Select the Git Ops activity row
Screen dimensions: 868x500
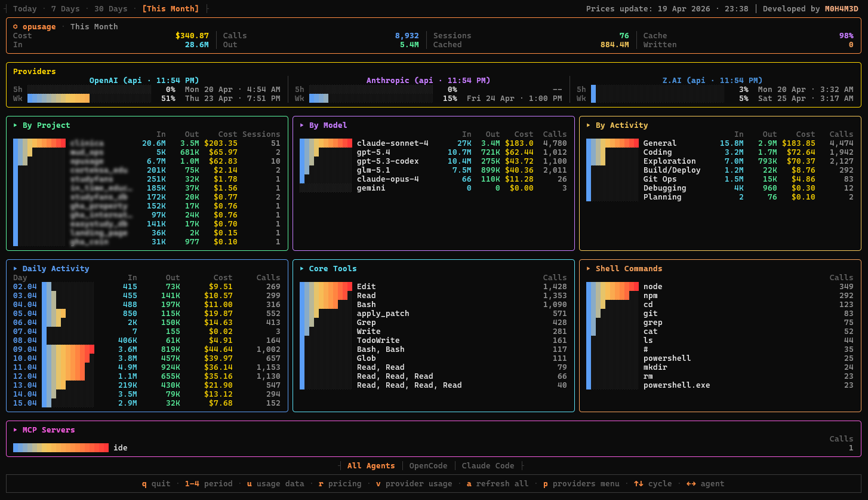coord(719,179)
